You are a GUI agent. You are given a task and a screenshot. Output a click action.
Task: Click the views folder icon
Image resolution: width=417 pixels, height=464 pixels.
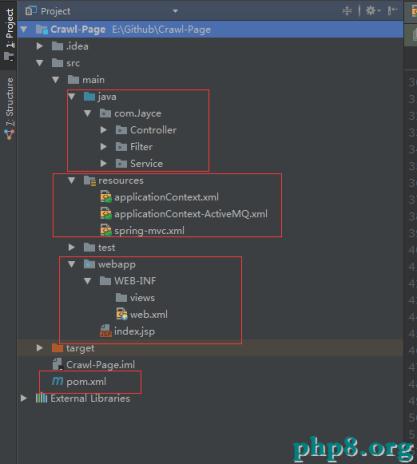coord(121,298)
